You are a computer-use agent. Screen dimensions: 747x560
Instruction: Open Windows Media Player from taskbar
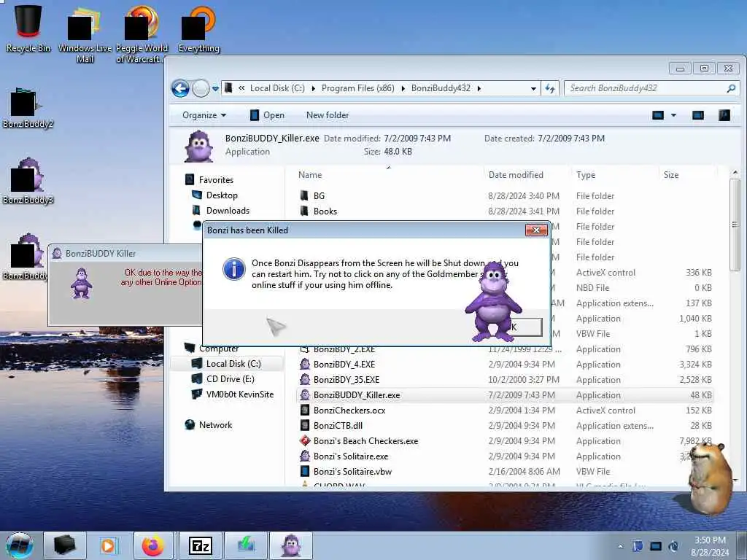(108, 545)
